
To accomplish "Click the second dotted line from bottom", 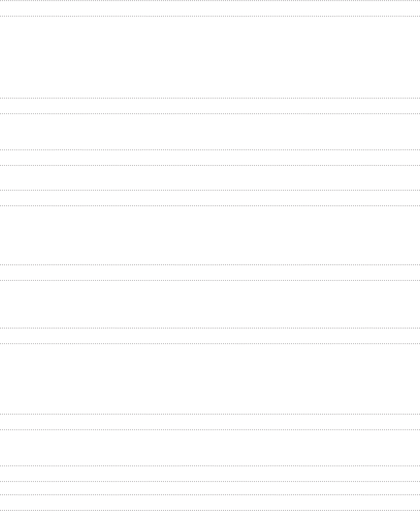I will coord(210,494).
